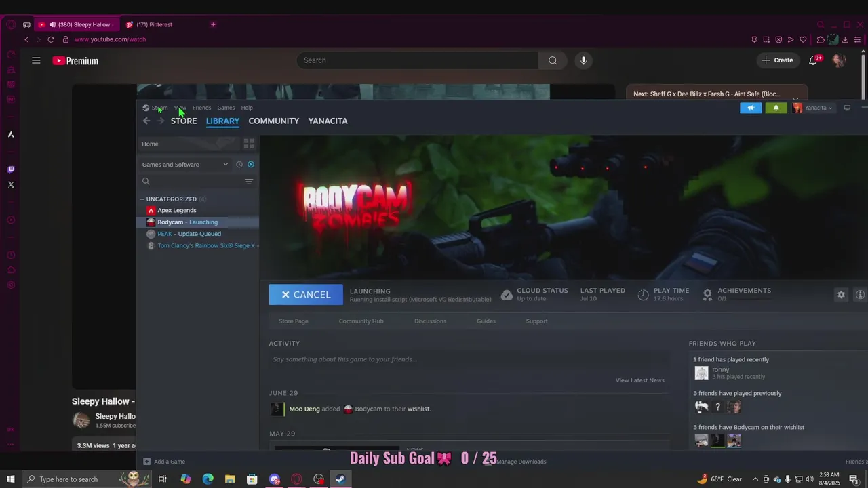The image size is (868, 488).
Task: Click the YouTube Create button
Action: click(777, 60)
